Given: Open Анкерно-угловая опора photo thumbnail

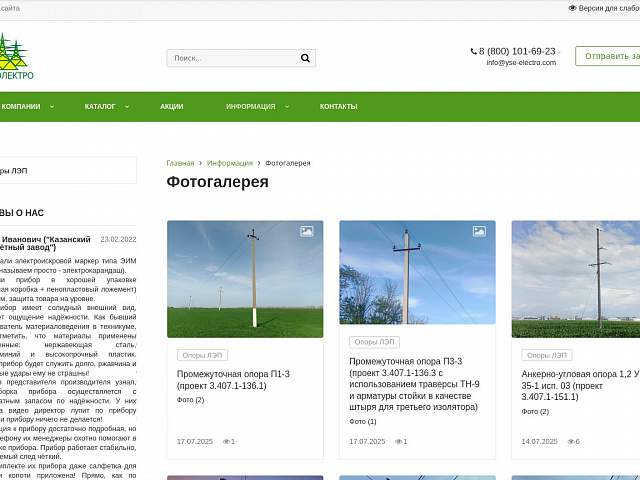Looking at the screenshot, I should click(x=576, y=279).
